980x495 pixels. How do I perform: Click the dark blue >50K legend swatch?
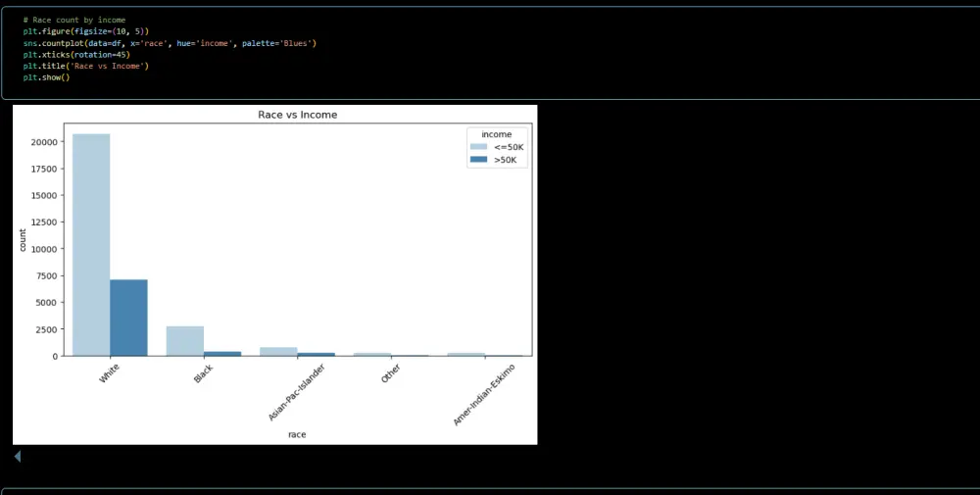pos(479,160)
